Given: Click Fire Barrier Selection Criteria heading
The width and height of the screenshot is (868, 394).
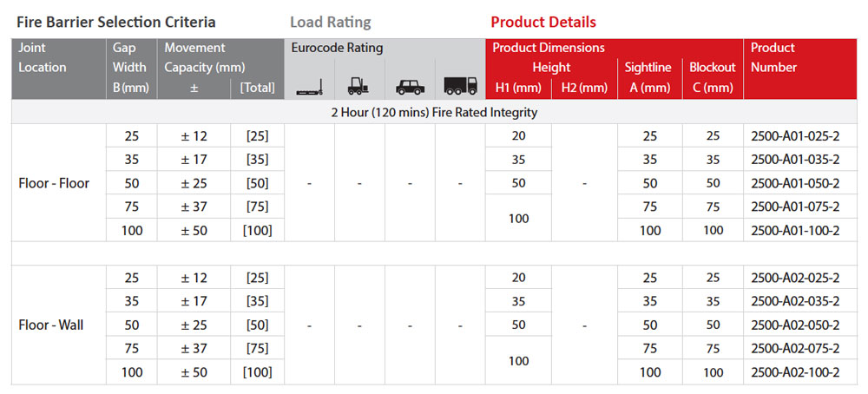Looking at the screenshot, I should coord(115,23).
